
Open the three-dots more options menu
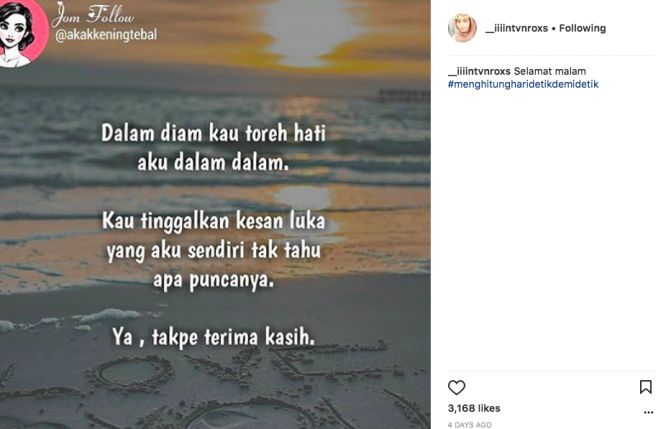point(648,412)
